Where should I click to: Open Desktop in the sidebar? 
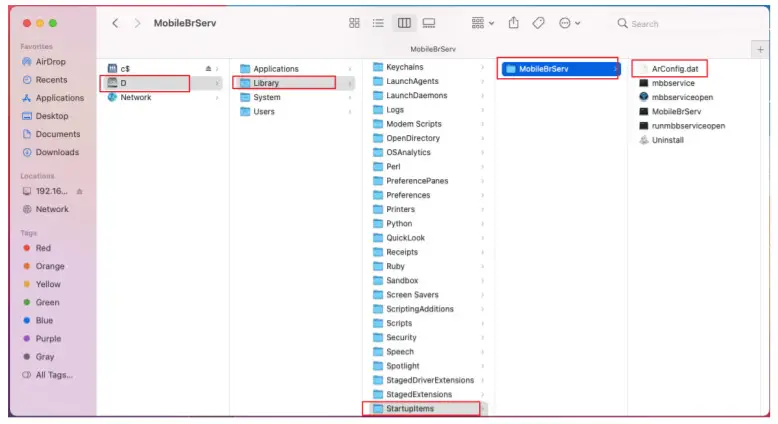click(52, 116)
